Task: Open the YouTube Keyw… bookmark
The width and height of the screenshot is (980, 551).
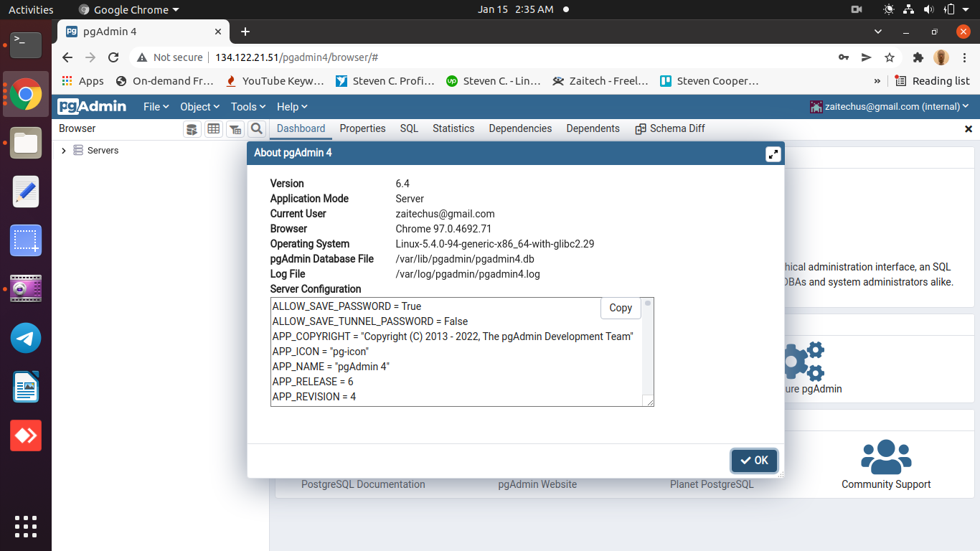Action: coord(275,81)
